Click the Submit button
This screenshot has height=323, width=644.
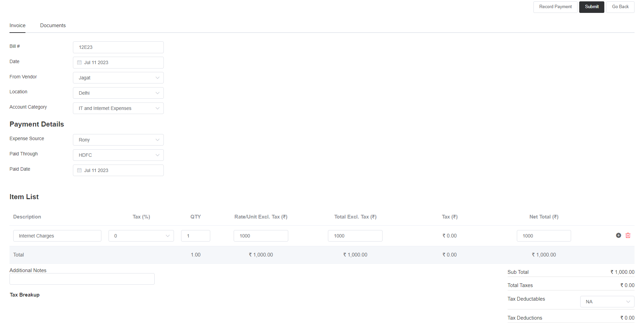click(591, 7)
